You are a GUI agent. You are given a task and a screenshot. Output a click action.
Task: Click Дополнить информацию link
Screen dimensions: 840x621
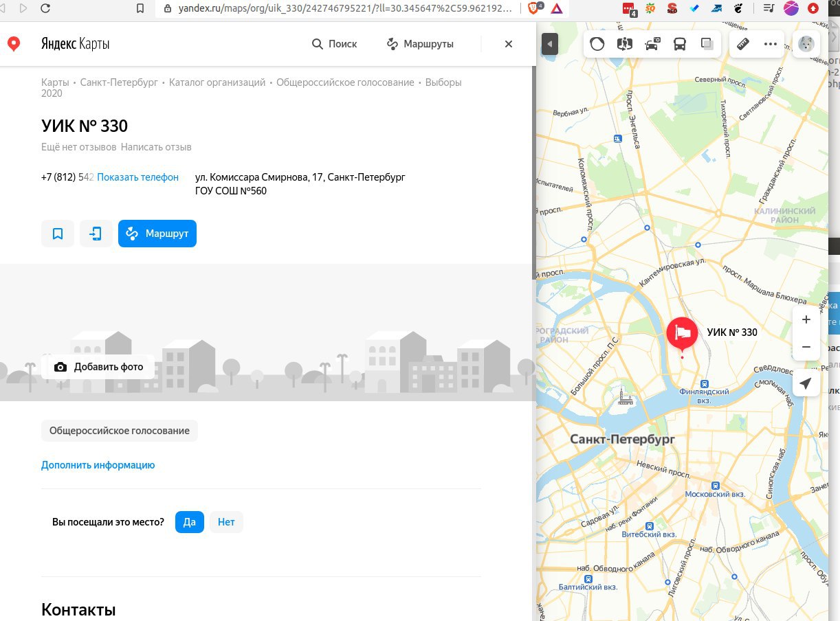pyautogui.click(x=98, y=465)
